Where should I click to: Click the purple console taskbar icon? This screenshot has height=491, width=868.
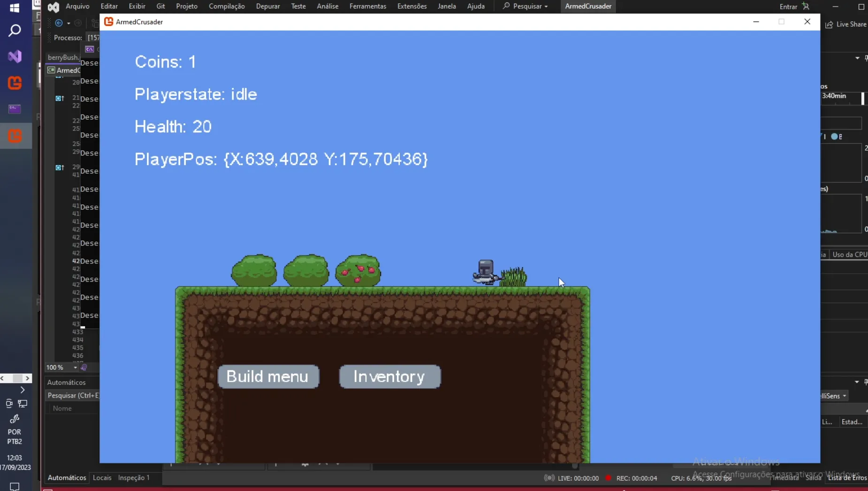coord(15,109)
